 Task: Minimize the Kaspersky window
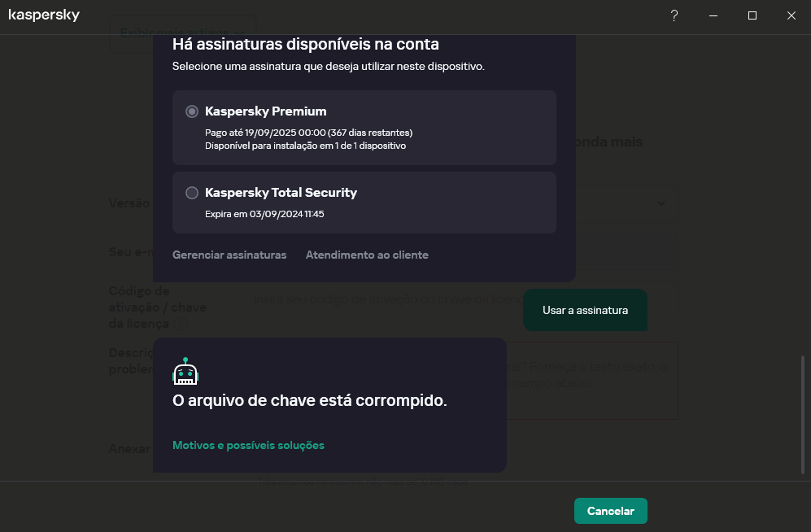[x=713, y=15]
